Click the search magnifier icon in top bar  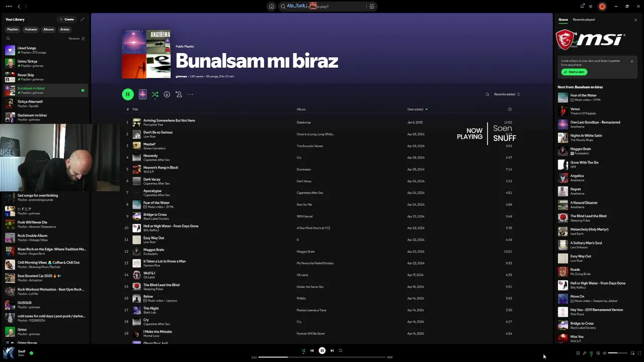pos(283,7)
